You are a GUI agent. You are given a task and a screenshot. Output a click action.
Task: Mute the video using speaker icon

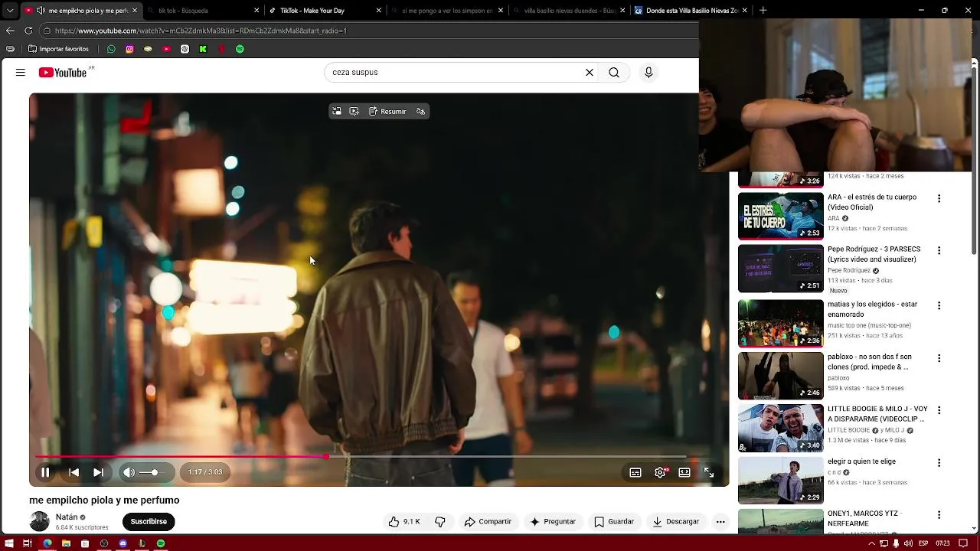[x=129, y=472]
